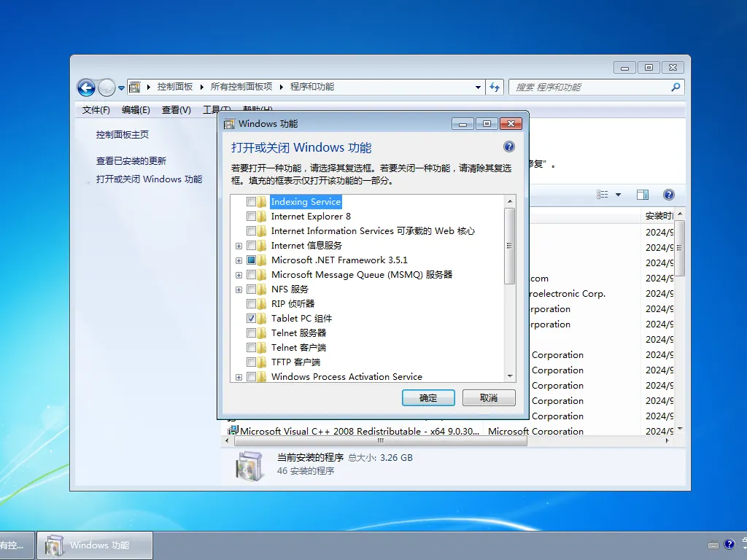The width and height of the screenshot is (747, 560).
Task: Click the forward navigation arrow
Action: coord(106,87)
